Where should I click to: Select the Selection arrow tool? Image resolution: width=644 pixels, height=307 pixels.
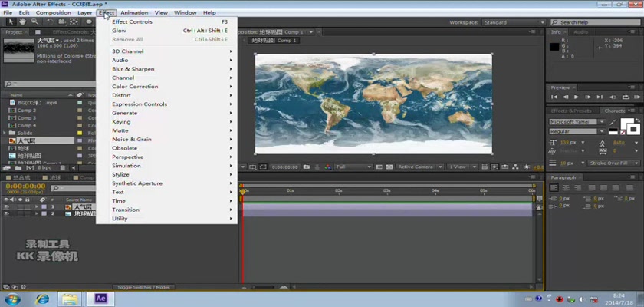[11, 21]
